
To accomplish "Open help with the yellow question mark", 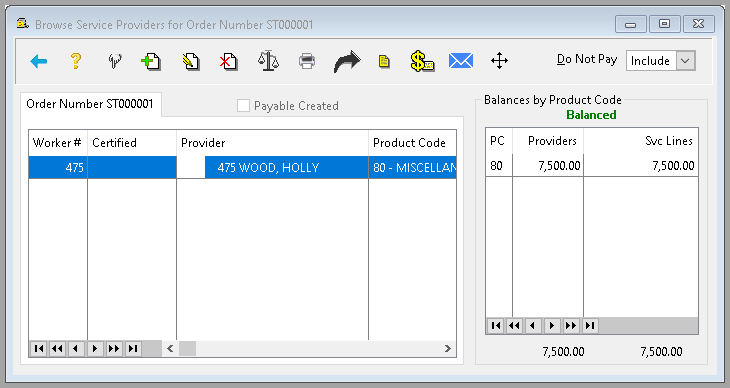I will (76, 61).
